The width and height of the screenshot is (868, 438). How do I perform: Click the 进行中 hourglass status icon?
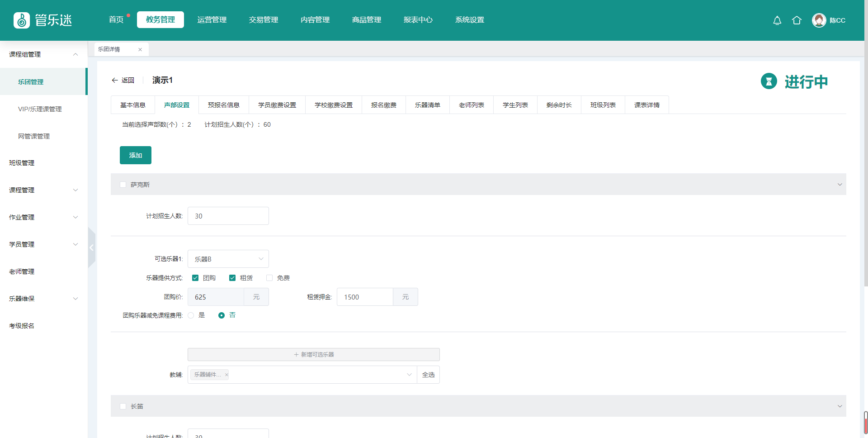(769, 81)
